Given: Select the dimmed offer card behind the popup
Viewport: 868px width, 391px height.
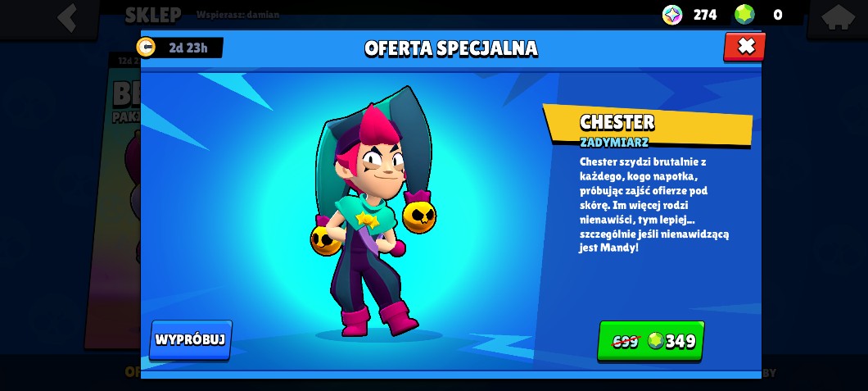Looking at the screenshot, I should (x=112, y=199).
